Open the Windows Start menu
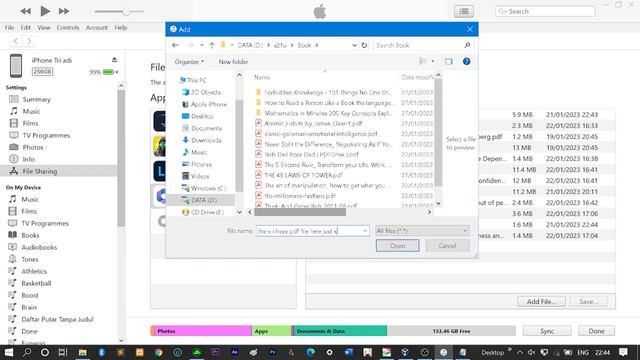 pos(9,352)
